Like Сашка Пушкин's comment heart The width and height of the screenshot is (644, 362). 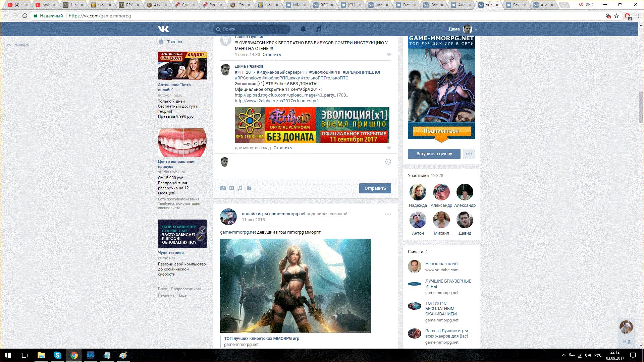click(x=389, y=55)
